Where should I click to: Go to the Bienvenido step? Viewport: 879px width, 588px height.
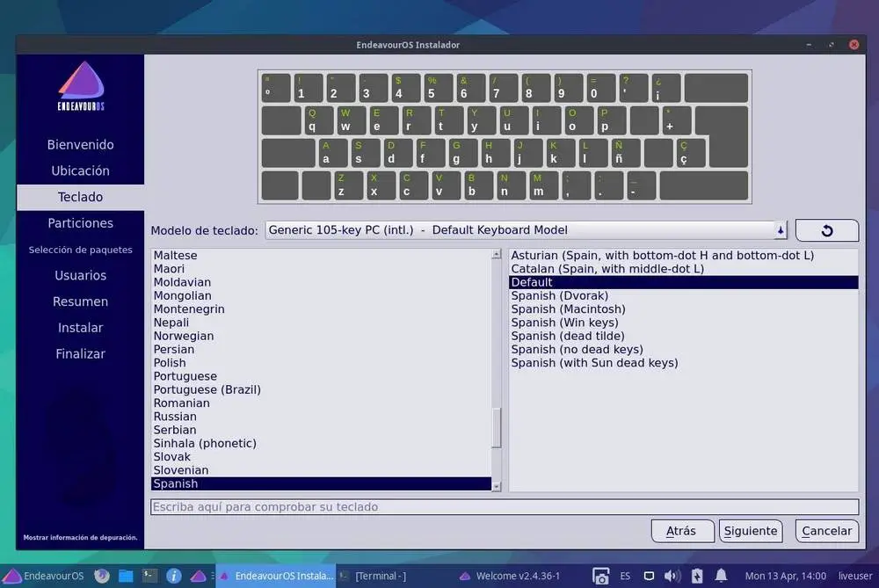pos(80,145)
